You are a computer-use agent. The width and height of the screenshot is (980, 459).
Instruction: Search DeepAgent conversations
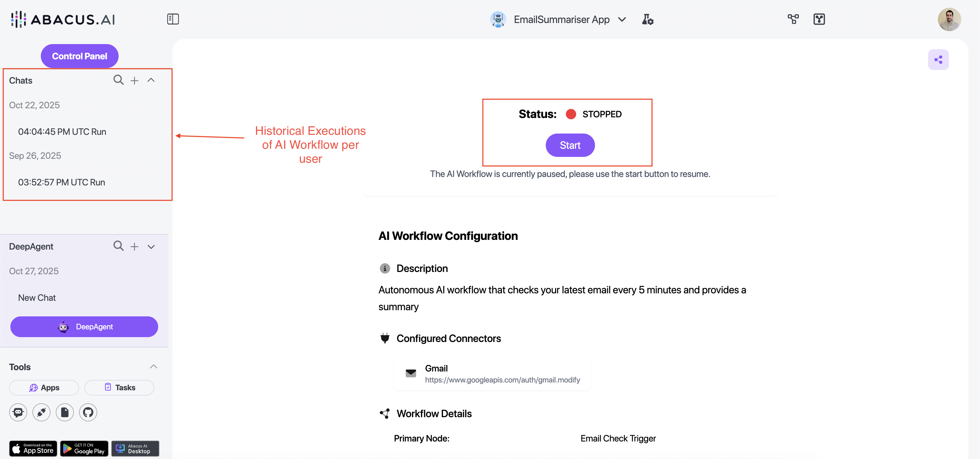point(118,246)
